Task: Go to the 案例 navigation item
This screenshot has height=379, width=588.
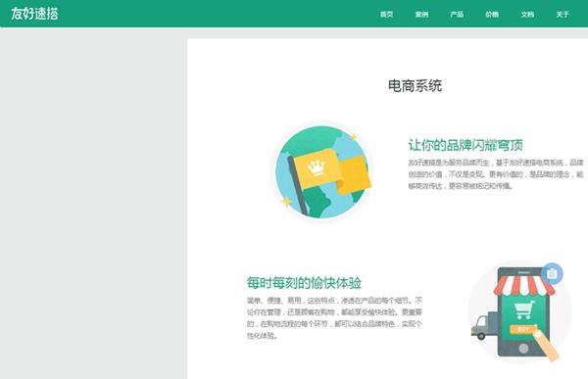Action: click(421, 15)
